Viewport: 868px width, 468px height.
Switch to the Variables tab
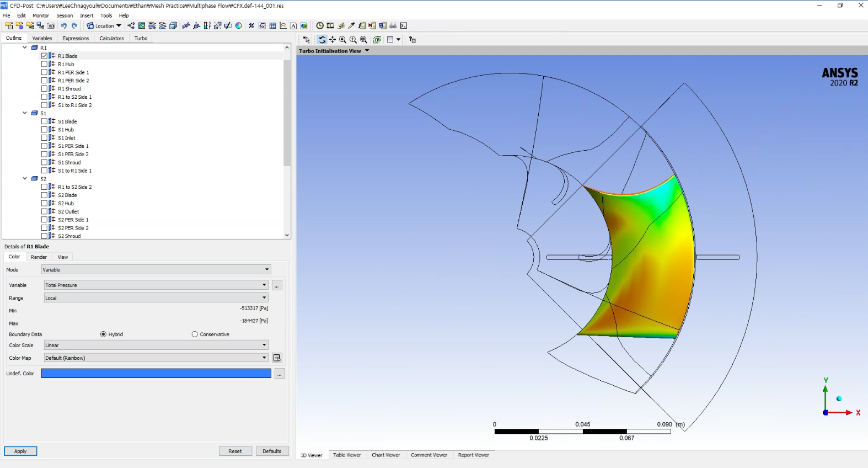(x=42, y=38)
